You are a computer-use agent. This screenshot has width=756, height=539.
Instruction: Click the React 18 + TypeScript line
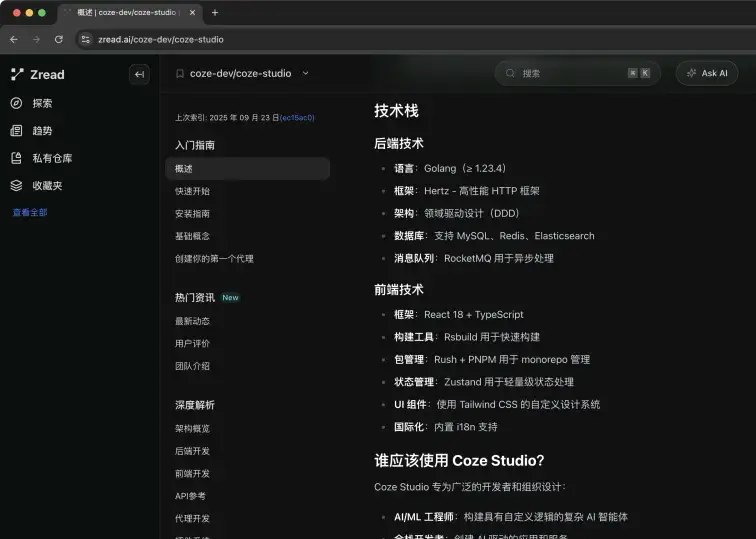point(459,315)
